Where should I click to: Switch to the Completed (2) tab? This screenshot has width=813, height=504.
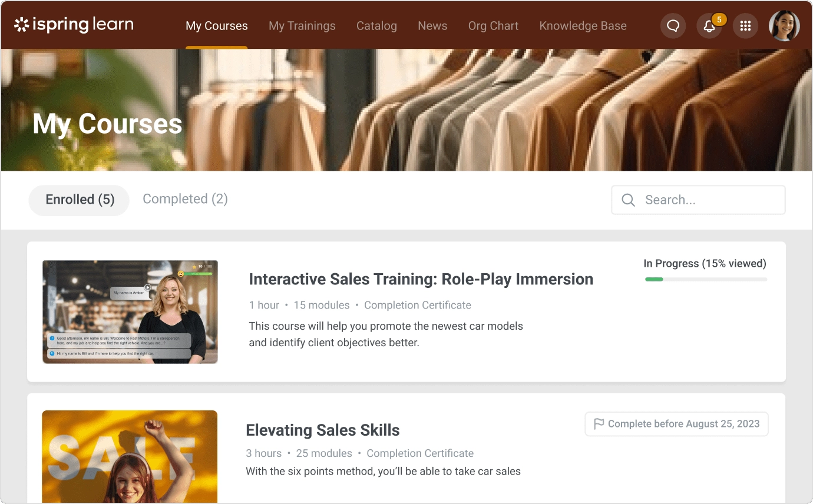pos(185,199)
